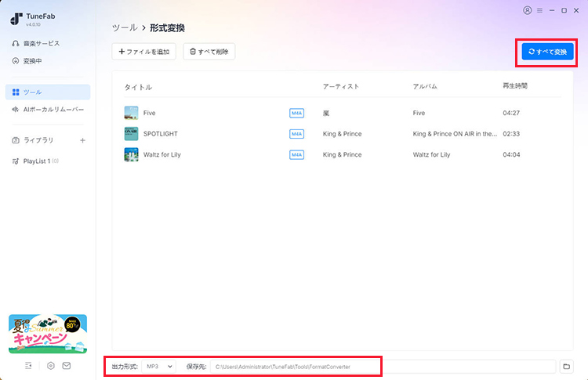Click the summer campaign banner
This screenshot has width=588, height=380.
48,334
